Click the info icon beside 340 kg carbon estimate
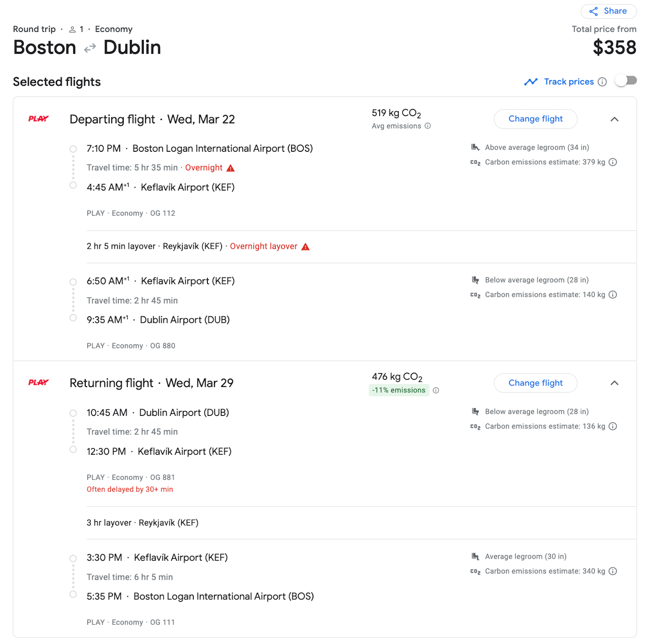Viewport: 647px width, 644px height. point(613,571)
